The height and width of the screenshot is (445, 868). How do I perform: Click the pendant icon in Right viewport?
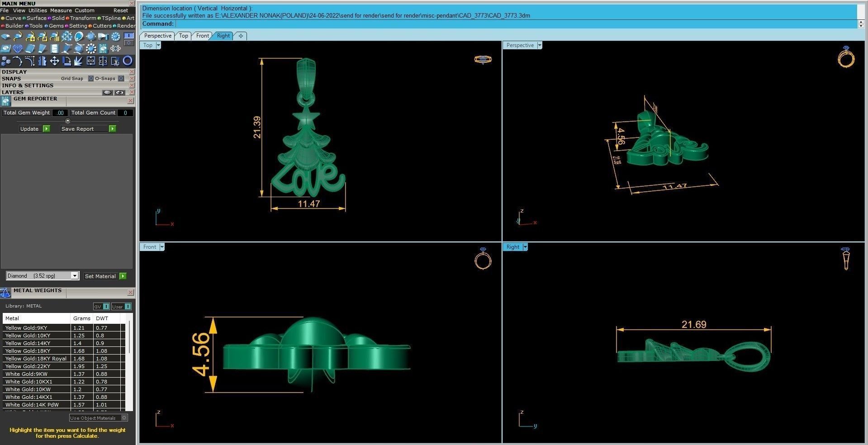pyautogui.click(x=845, y=259)
